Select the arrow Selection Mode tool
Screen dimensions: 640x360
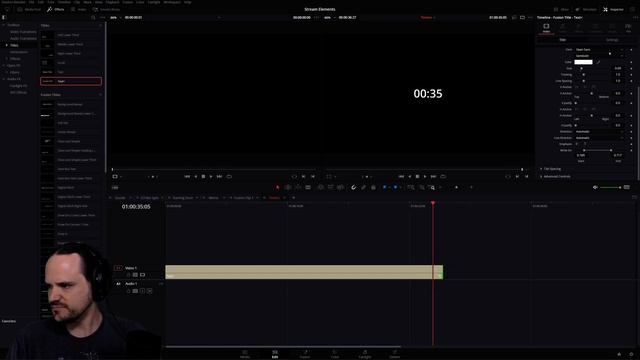pyautogui.click(x=278, y=187)
